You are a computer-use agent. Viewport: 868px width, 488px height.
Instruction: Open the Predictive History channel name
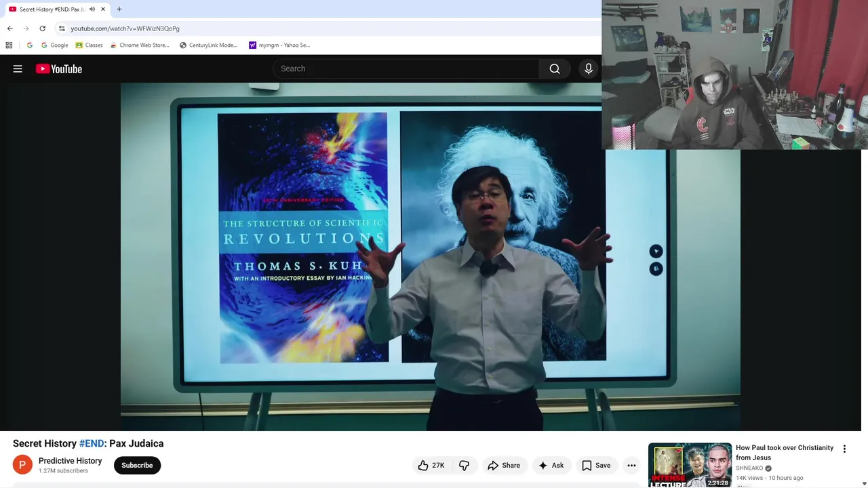click(70, 461)
